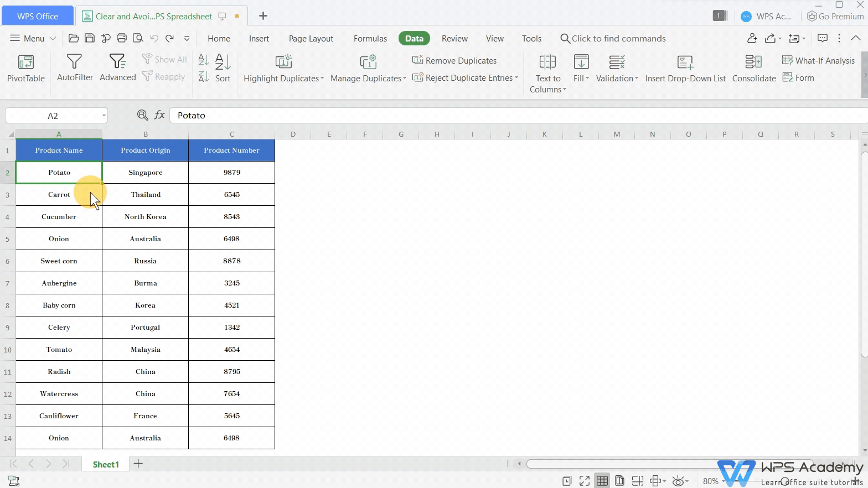Open the Page Layout tab
This screenshot has height=488, width=868.
point(311,39)
